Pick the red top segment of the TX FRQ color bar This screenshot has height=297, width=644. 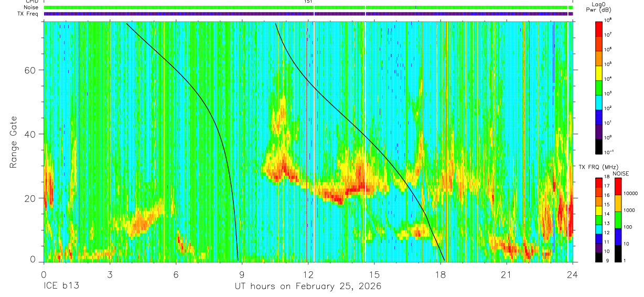(x=598, y=183)
